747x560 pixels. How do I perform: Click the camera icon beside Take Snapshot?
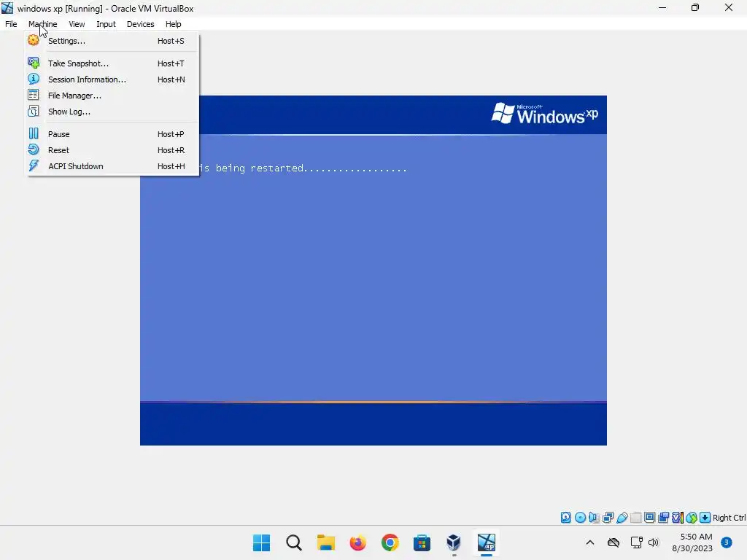coord(34,63)
